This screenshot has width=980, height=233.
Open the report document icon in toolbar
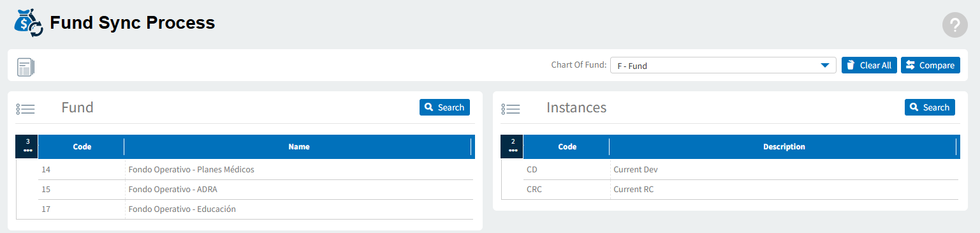point(26,67)
